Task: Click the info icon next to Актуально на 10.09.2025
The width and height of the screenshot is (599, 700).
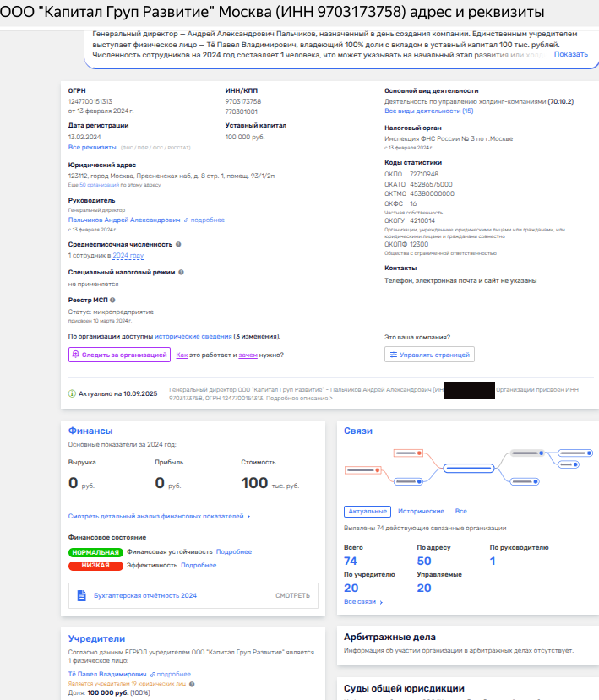Action: click(72, 394)
